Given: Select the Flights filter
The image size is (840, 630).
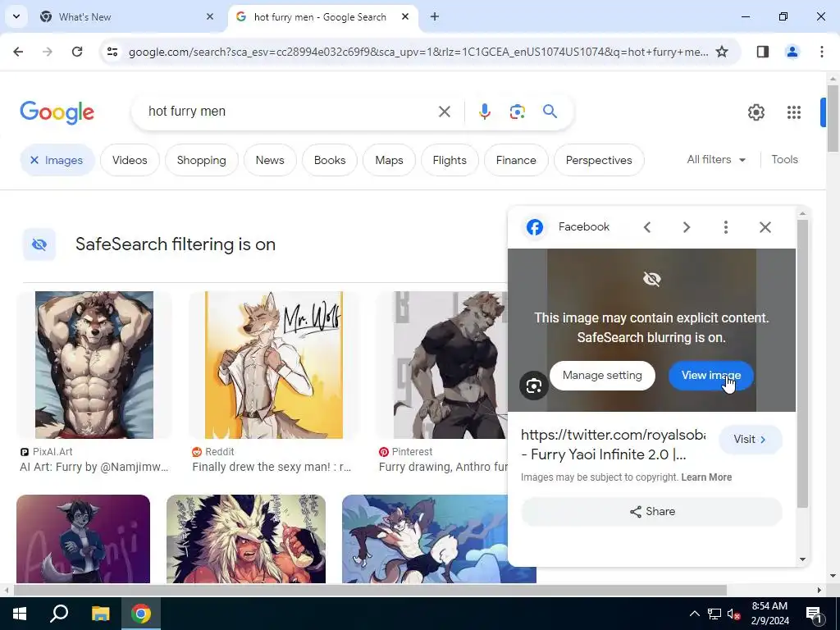Looking at the screenshot, I should click(x=450, y=160).
